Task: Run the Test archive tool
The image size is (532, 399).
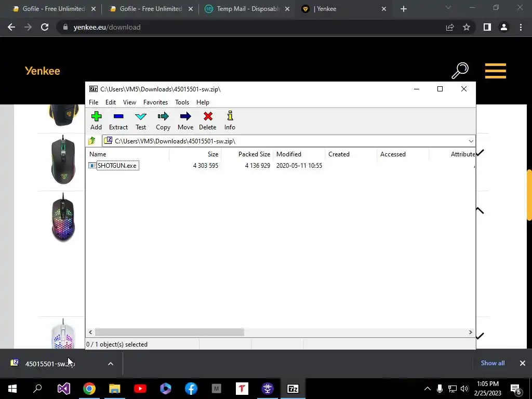Action: (x=141, y=121)
